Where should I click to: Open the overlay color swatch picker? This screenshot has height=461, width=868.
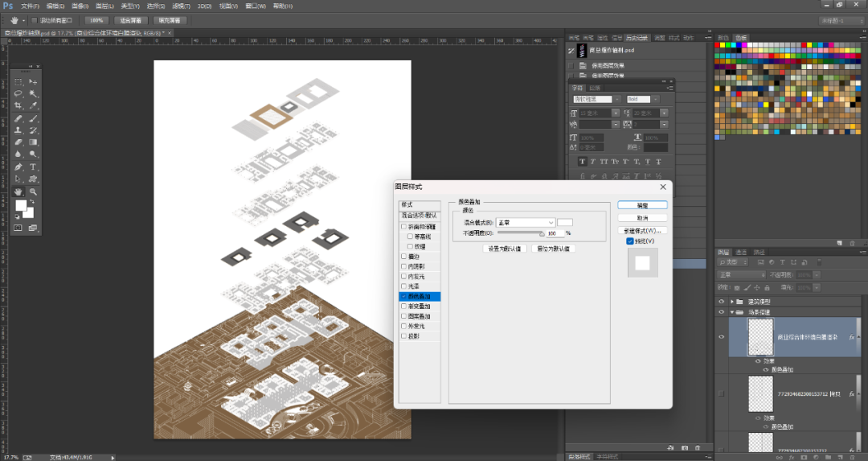click(565, 222)
